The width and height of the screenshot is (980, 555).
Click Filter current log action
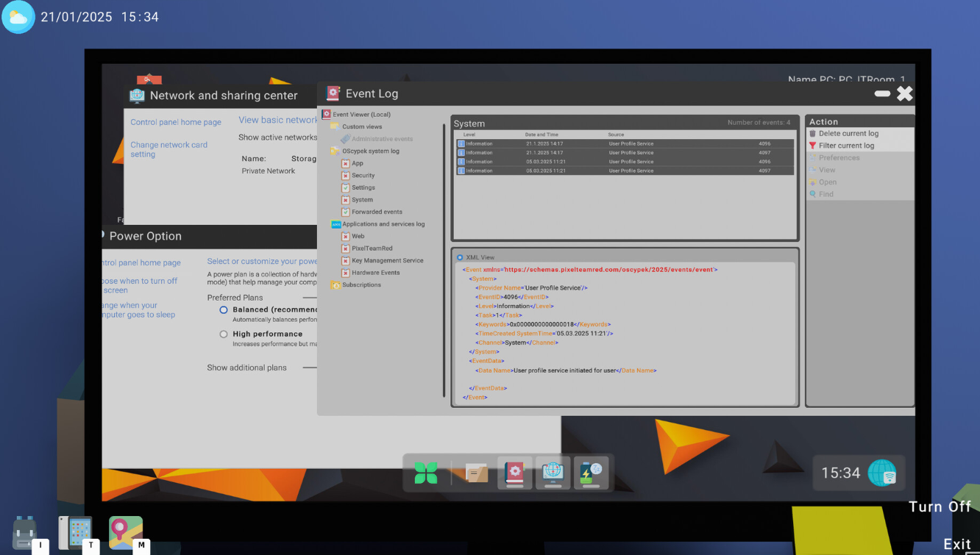coord(846,146)
